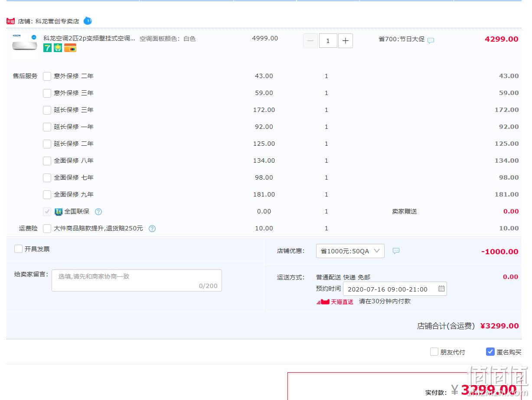The height and width of the screenshot is (400, 532).
Task: Click the store total ¥3299.00
Action: [x=499, y=326]
